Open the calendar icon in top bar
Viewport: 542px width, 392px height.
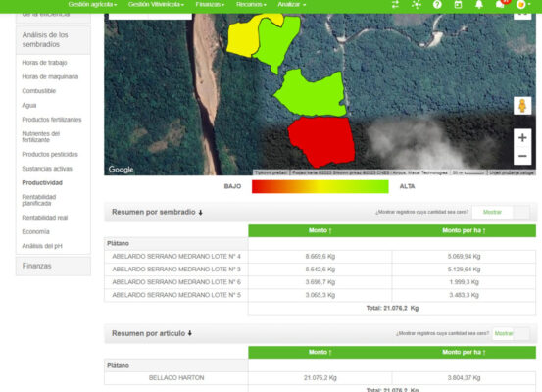458,5
